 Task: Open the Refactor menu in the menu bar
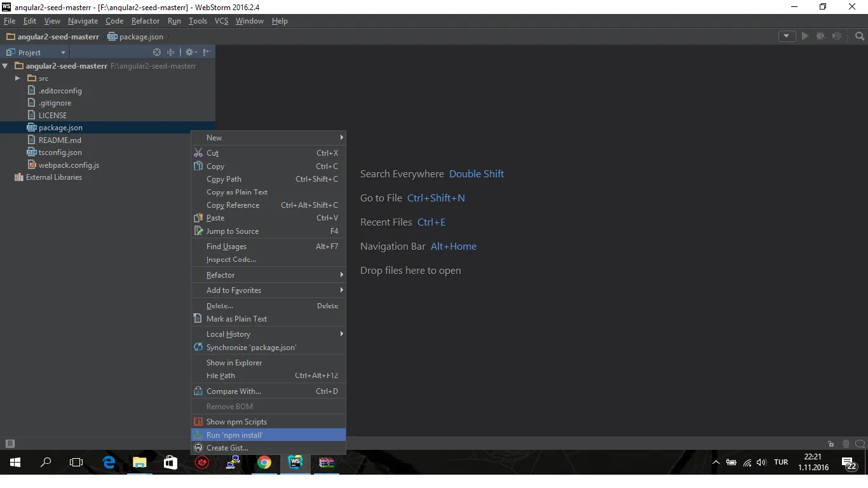coord(146,21)
